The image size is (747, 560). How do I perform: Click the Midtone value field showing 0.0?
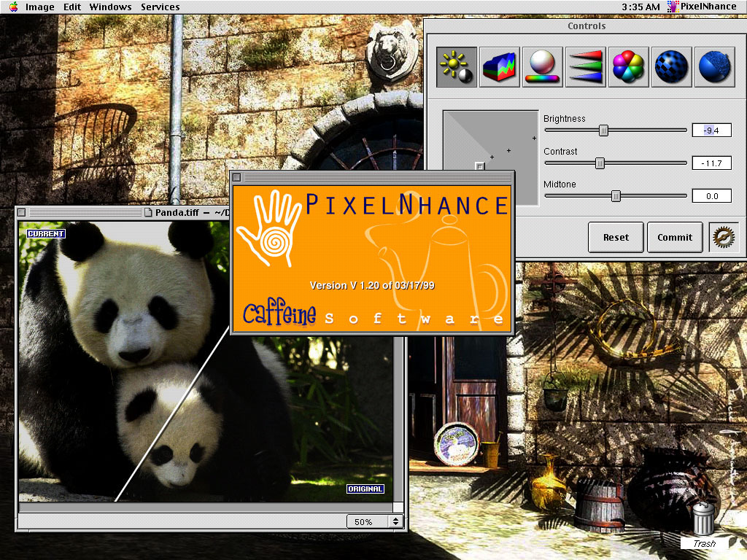(x=712, y=196)
